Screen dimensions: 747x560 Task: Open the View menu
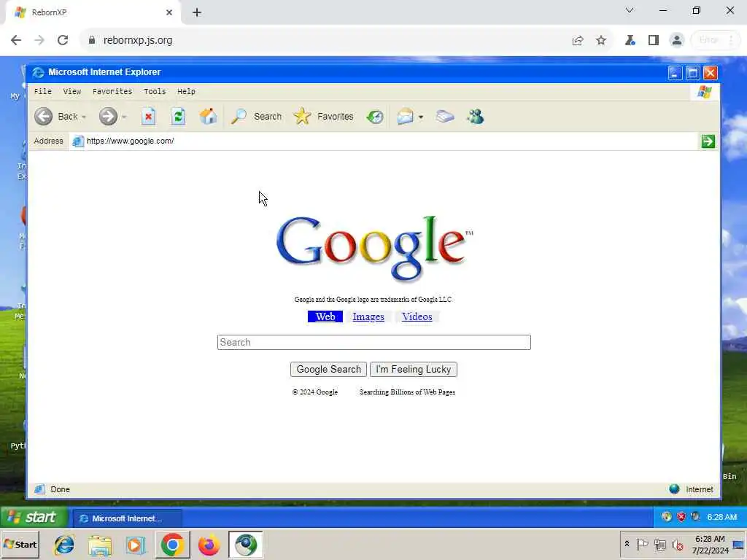(72, 91)
